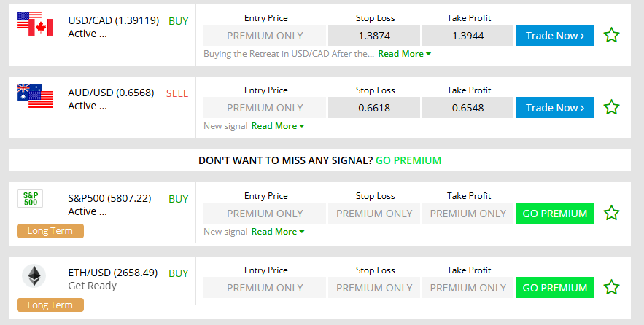Add ETH/USD signal to favorites
The width and height of the screenshot is (644, 325).
(x=611, y=287)
